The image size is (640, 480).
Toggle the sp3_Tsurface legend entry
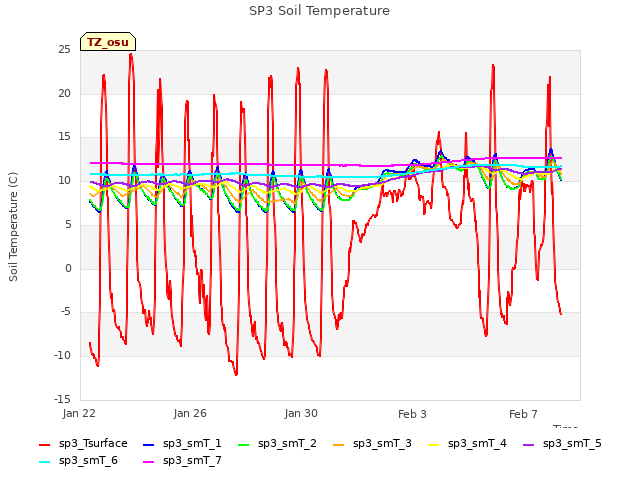(x=83, y=444)
